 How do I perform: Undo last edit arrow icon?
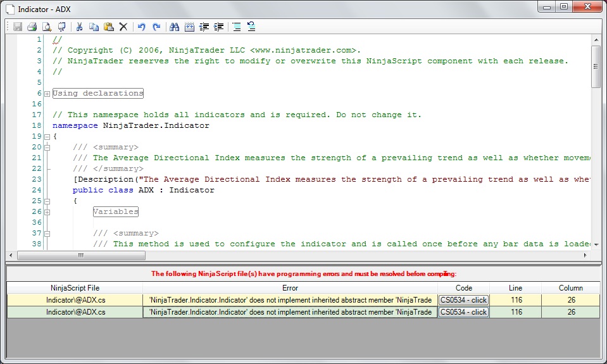[x=141, y=27]
